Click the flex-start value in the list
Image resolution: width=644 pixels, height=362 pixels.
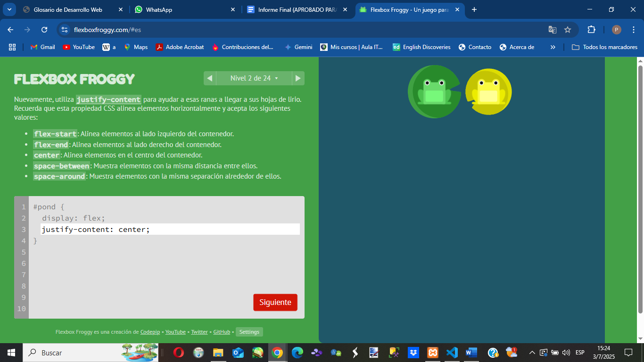click(x=55, y=134)
